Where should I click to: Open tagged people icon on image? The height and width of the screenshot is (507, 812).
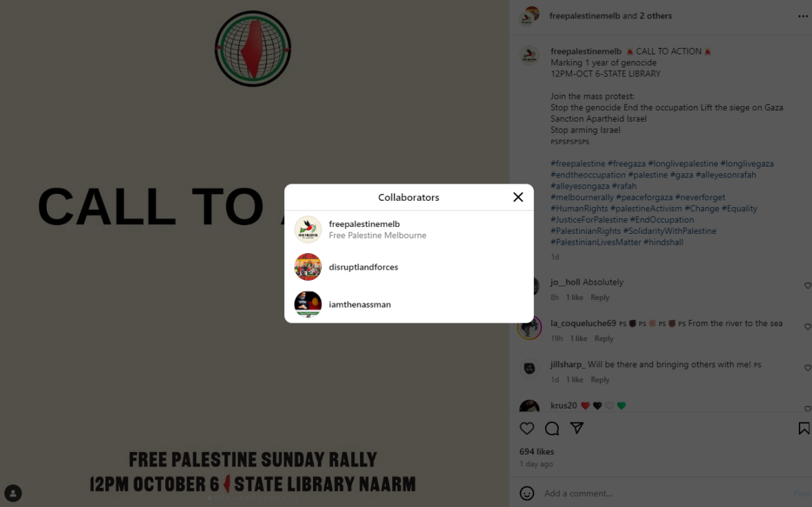13,493
